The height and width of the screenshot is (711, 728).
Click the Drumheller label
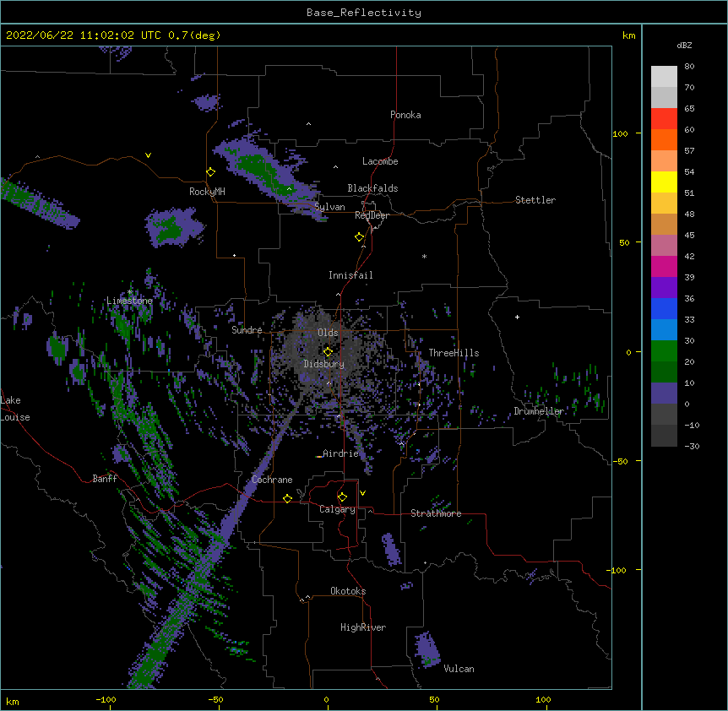(539, 411)
